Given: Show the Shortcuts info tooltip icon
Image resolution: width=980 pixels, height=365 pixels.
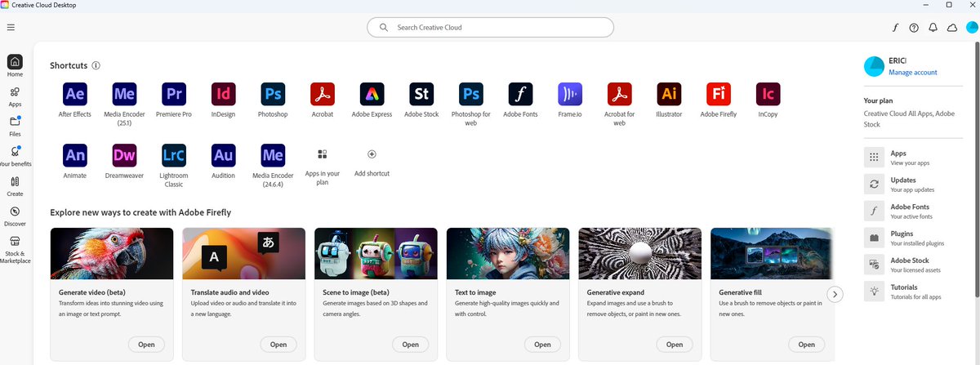Looking at the screenshot, I should click(x=96, y=65).
